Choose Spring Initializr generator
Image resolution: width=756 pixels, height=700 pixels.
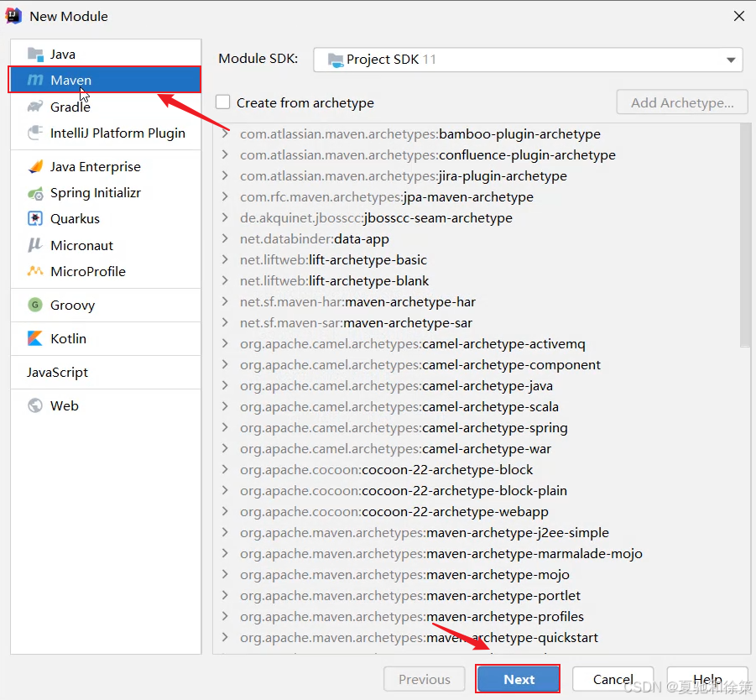(106, 193)
